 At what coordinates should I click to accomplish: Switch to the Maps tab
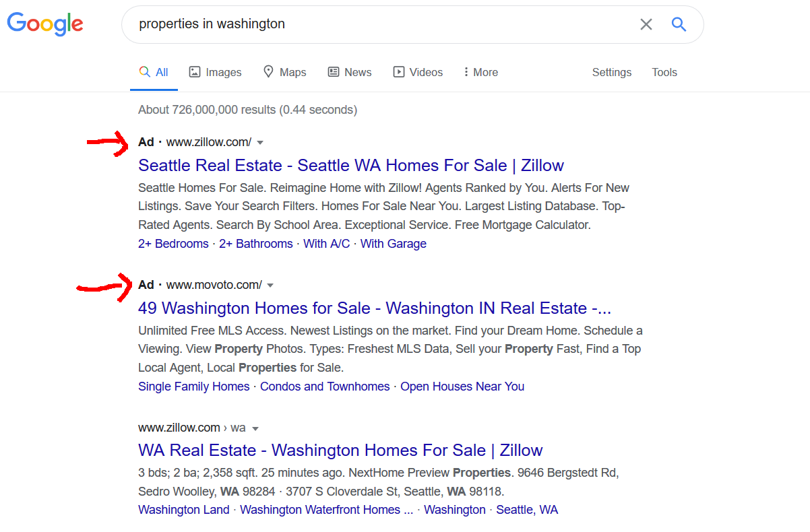tap(284, 72)
